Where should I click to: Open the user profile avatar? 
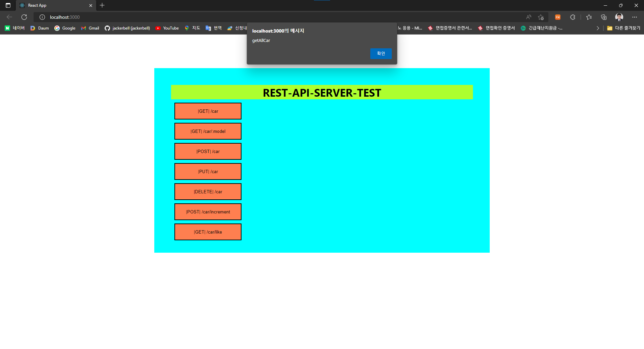619,17
